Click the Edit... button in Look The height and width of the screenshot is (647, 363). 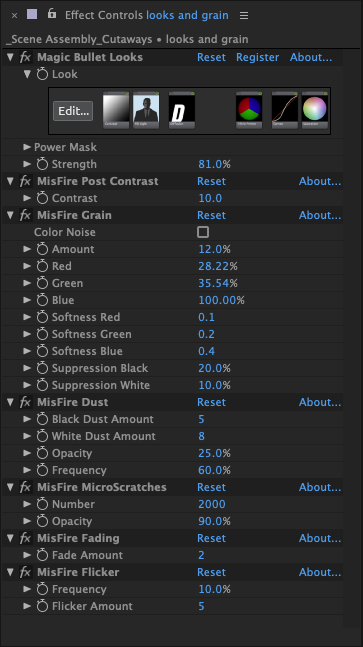pos(73,111)
